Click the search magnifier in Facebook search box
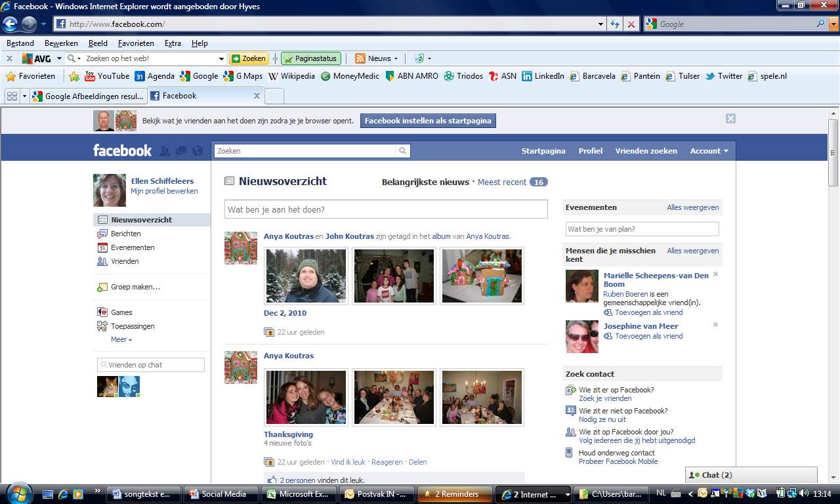 [x=403, y=151]
